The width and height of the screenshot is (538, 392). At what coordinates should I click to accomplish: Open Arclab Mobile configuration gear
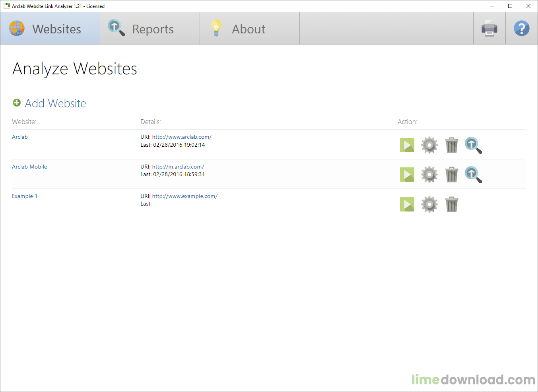pyautogui.click(x=429, y=174)
